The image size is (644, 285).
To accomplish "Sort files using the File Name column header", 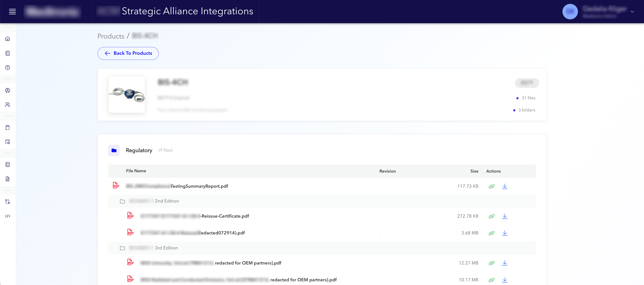I will point(136,171).
